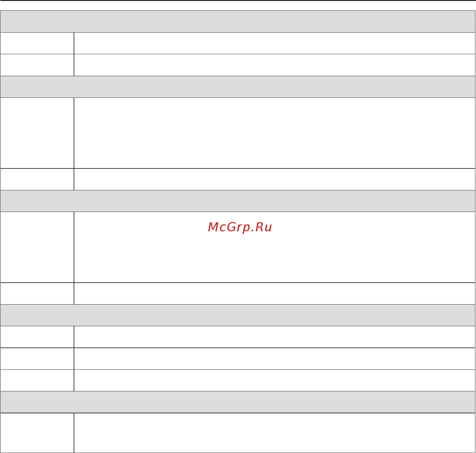This screenshot has width=476, height=453.
Task: Click the wide cell under the last gray header
Action: tap(274, 433)
